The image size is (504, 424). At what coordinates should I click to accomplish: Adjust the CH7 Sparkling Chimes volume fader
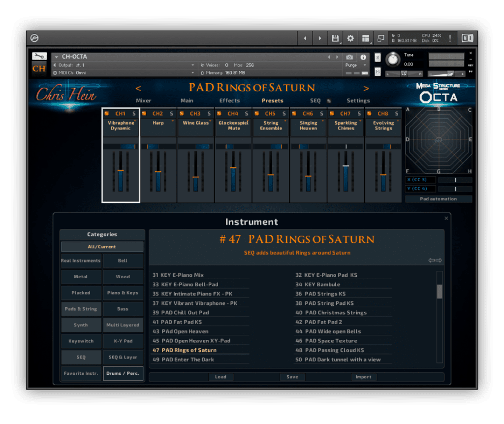coord(346,166)
